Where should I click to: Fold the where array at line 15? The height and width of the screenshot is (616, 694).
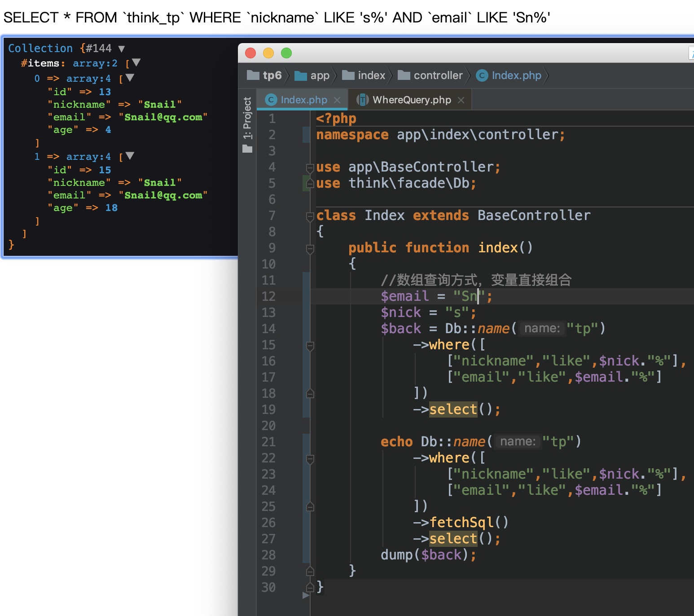[310, 345]
